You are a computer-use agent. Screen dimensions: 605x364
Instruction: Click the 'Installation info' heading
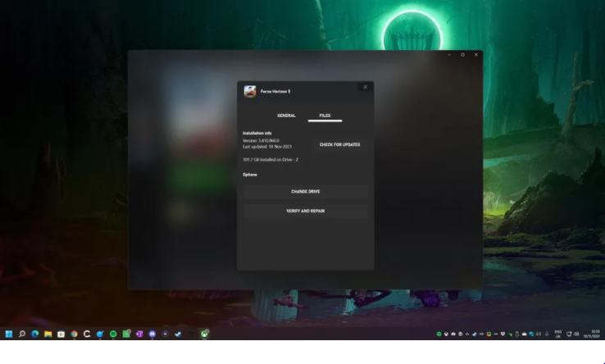(257, 133)
